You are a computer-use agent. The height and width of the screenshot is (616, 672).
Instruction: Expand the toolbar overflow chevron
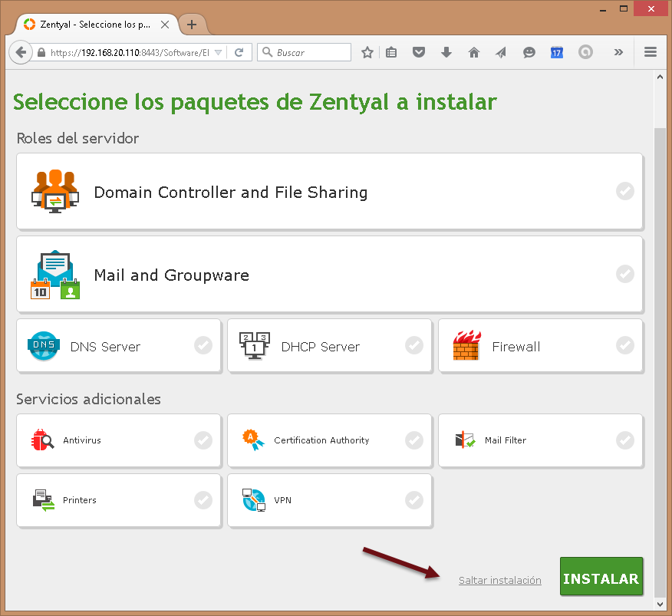click(x=618, y=53)
